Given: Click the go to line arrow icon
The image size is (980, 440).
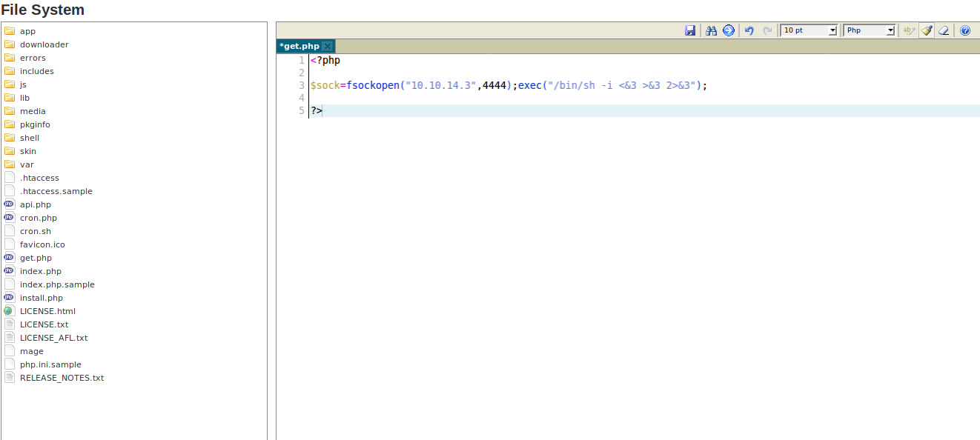Looking at the screenshot, I should tap(729, 30).
